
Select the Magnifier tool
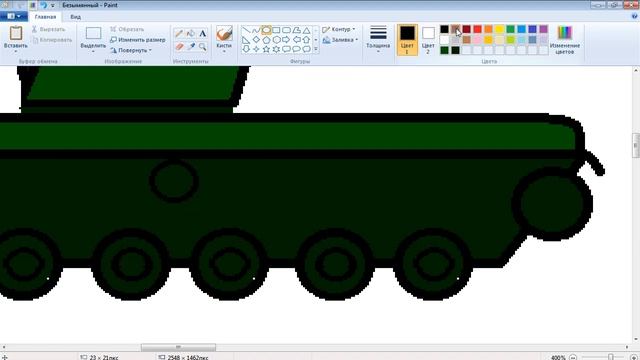tap(202, 47)
